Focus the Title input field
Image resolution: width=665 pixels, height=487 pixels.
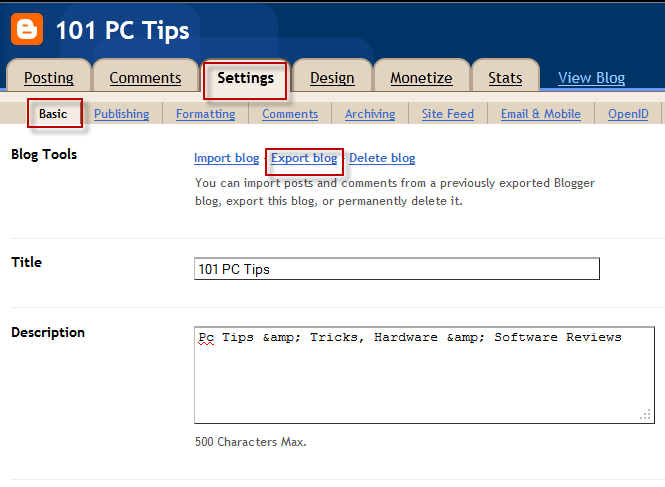click(397, 269)
